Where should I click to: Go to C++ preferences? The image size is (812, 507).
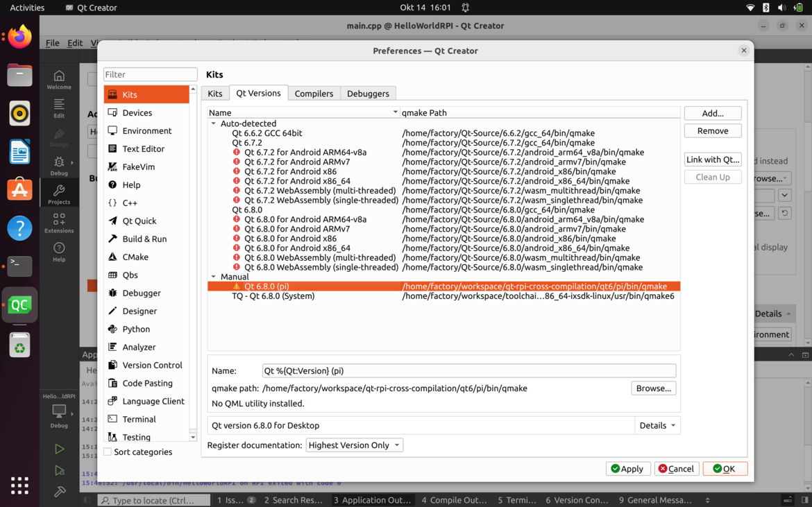146,203
